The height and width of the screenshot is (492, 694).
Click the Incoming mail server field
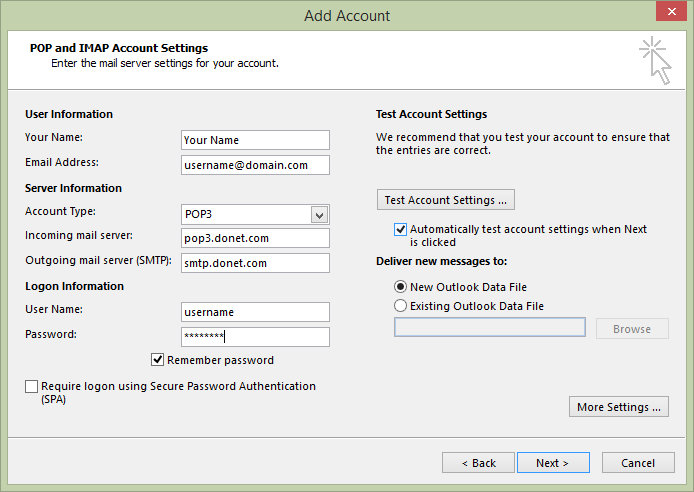coord(255,238)
